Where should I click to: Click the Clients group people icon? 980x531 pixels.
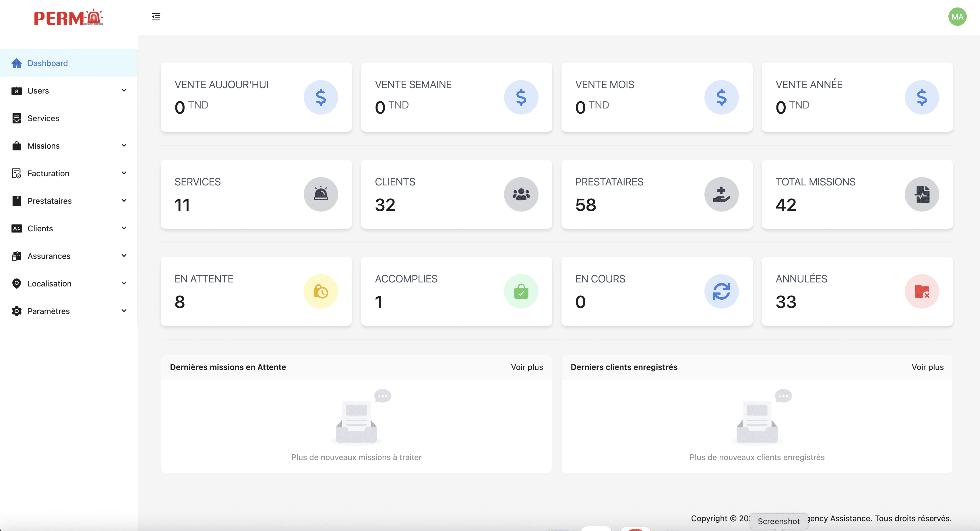(x=521, y=194)
